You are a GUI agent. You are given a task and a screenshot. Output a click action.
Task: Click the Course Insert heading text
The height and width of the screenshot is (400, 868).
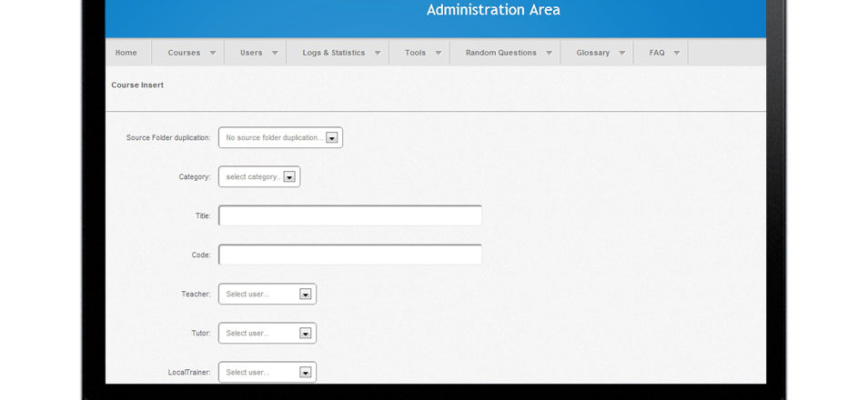click(137, 85)
